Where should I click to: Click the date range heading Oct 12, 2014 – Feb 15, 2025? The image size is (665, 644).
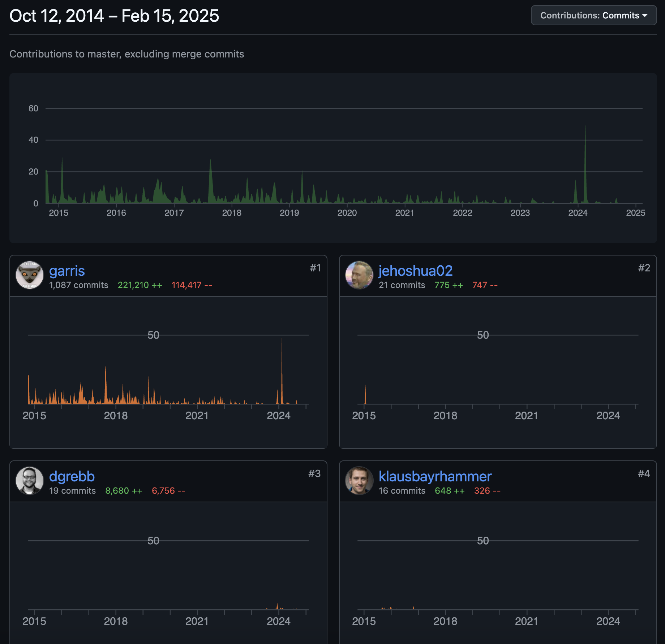click(114, 16)
